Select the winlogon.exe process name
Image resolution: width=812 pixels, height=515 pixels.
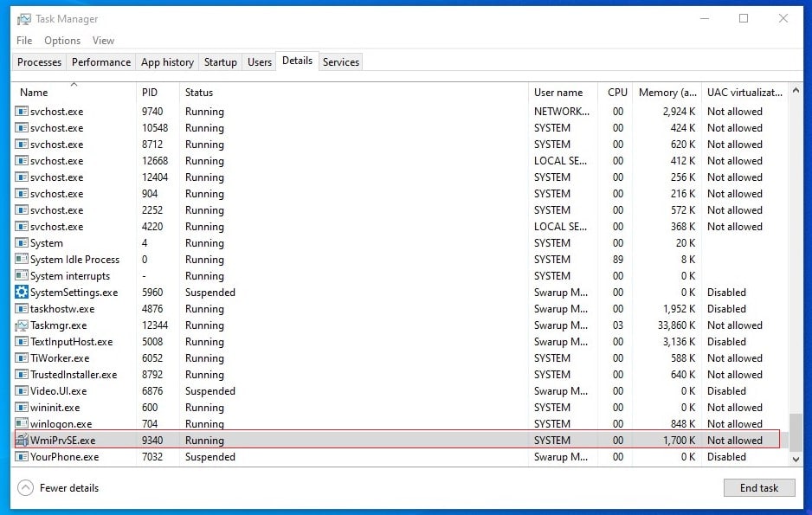[61, 424]
